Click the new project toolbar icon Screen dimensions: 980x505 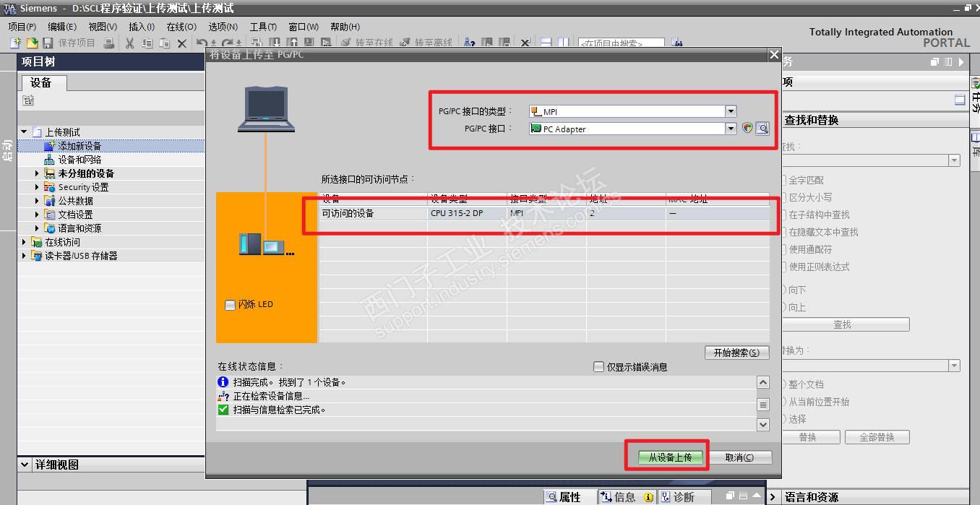point(15,43)
